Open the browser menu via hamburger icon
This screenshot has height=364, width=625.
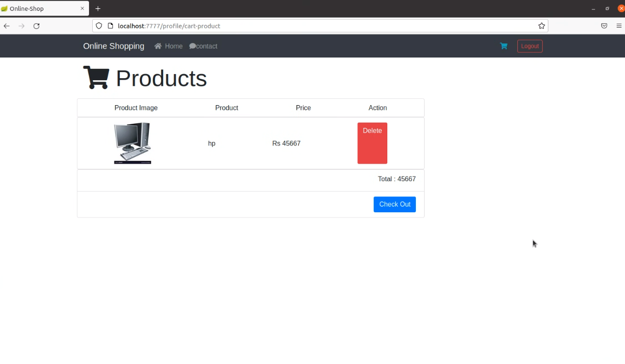[619, 26]
